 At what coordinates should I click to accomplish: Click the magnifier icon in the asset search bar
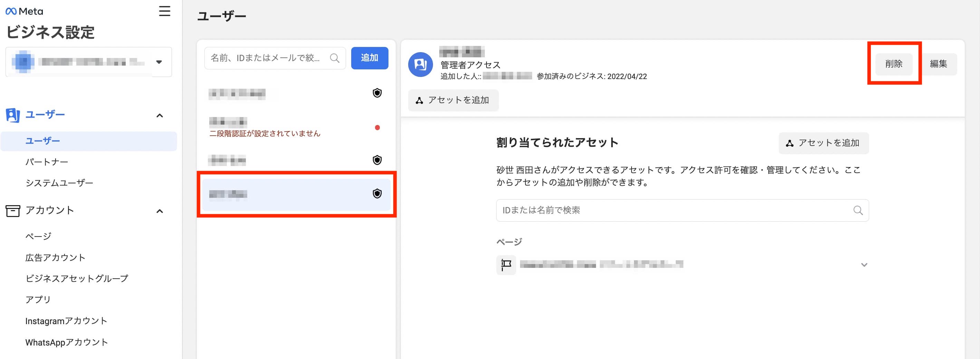click(858, 210)
